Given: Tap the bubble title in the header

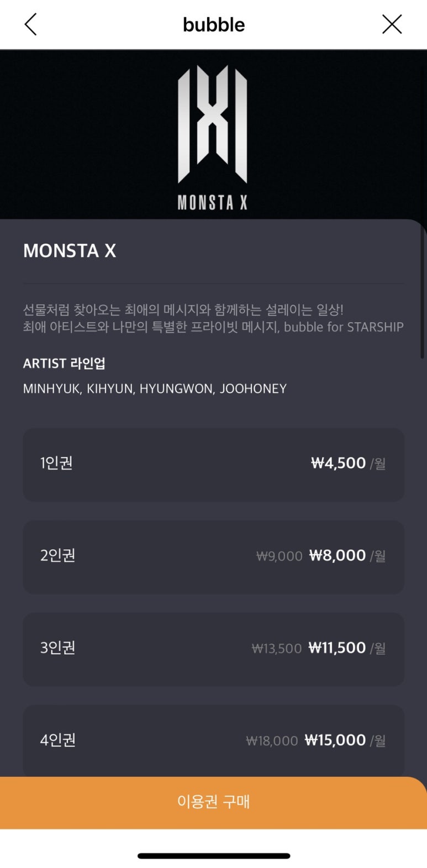Looking at the screenshot, I should [214, 25].
